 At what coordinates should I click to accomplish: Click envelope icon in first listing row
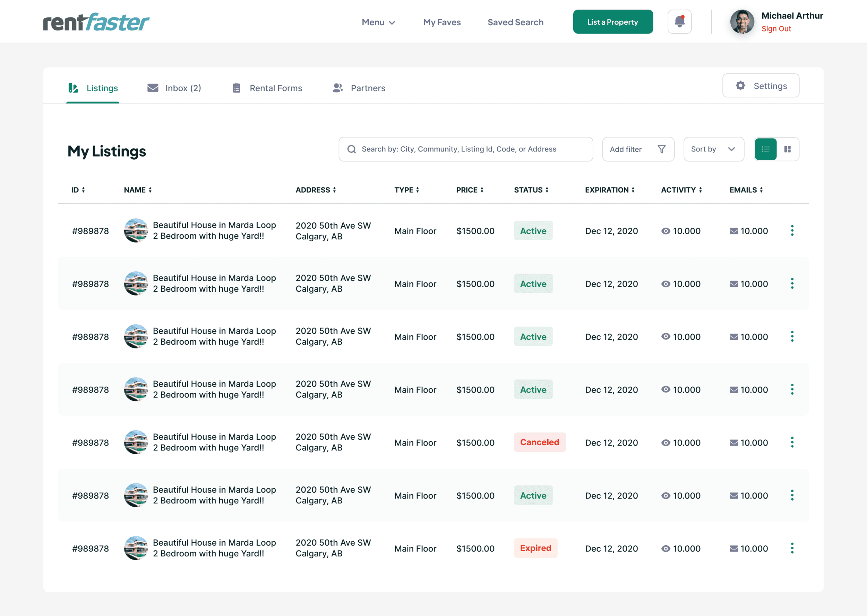733,231
